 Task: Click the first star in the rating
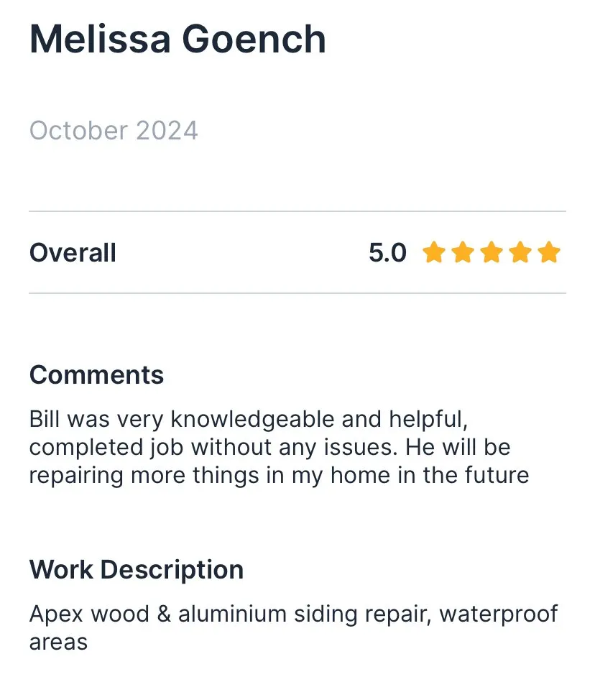pos(433,253)
